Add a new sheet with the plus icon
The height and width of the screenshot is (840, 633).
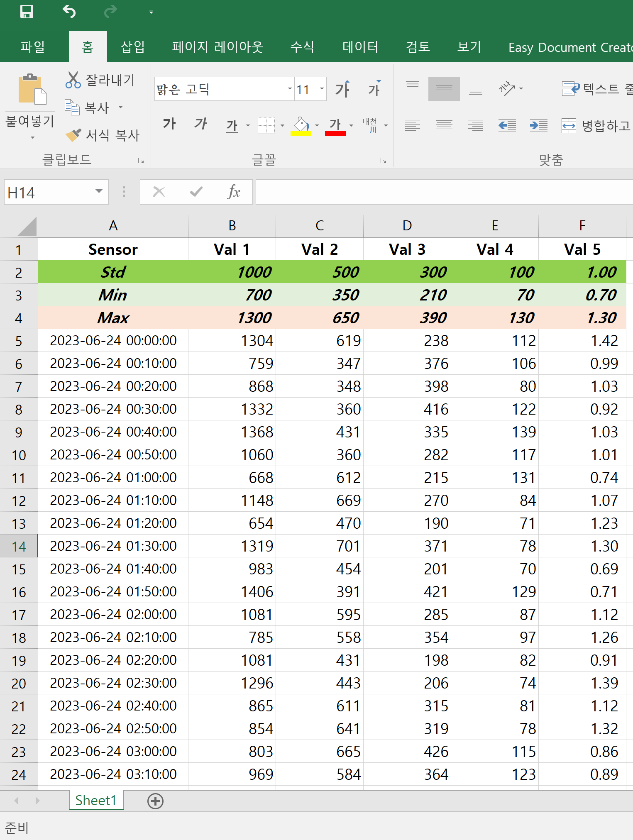(x=156, y=801)
